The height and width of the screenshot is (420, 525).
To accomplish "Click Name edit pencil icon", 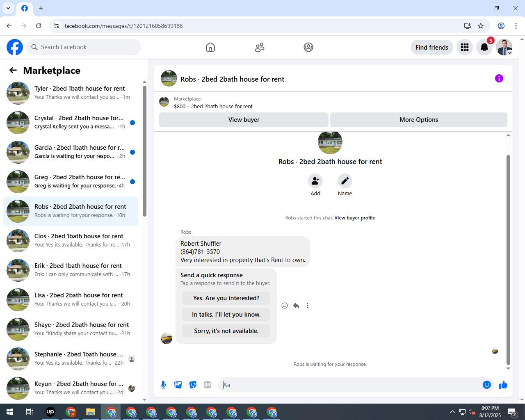I will (345, 181).
